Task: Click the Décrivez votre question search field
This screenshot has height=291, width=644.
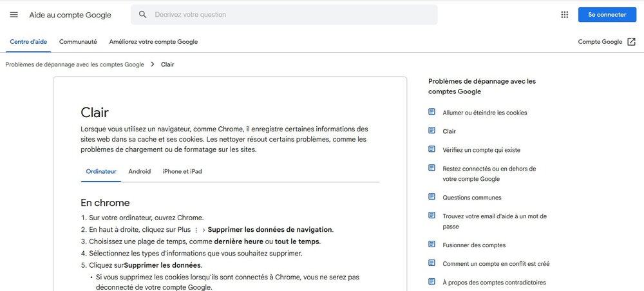Action: click(290, 15)
